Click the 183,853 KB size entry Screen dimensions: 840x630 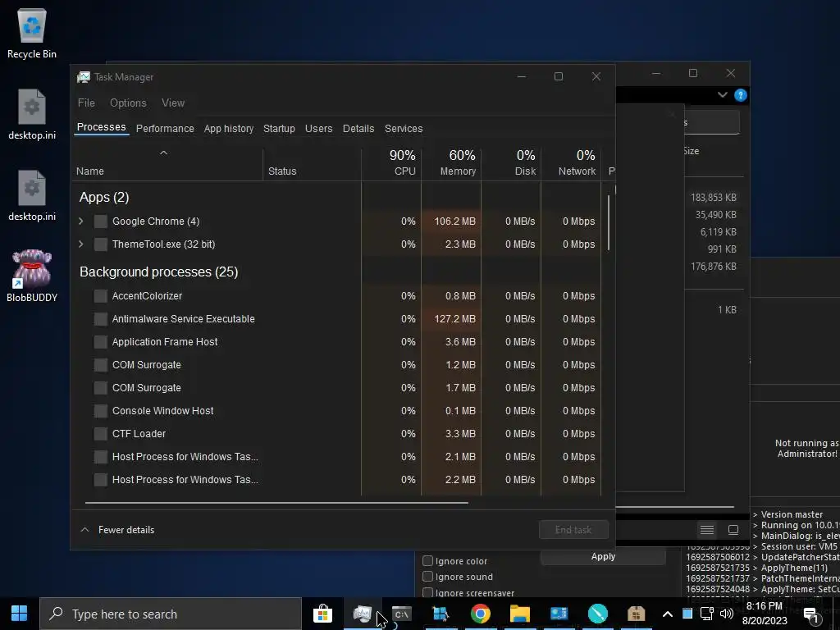point(714,198)
